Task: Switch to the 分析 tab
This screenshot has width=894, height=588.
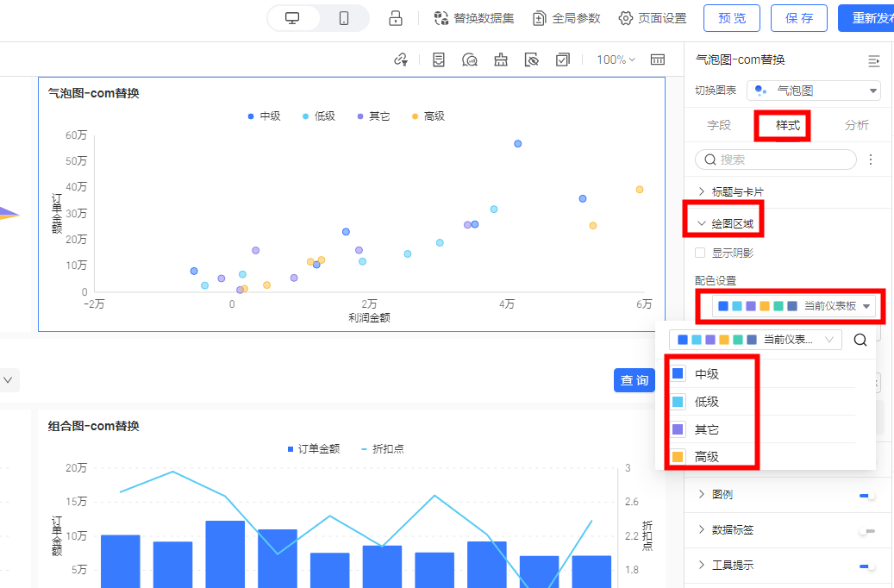Action: point(856,126)
